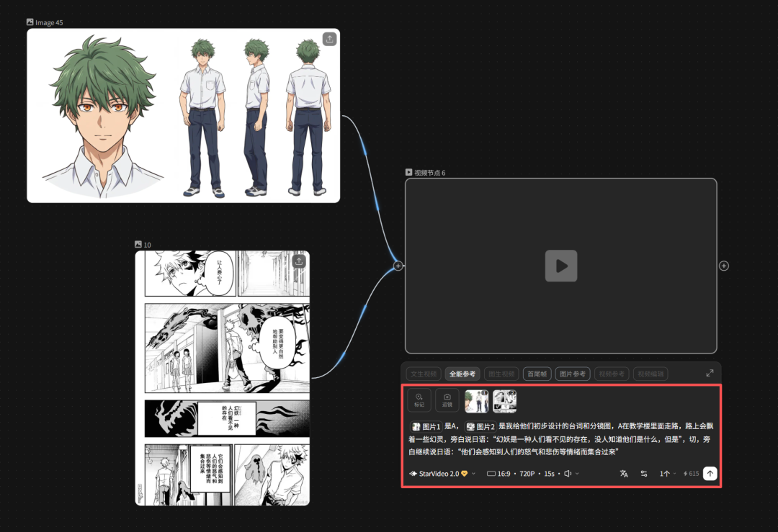Open the generation settings sliders icon
This screenshot has height=532, width=778.
[x=644, y=474]
